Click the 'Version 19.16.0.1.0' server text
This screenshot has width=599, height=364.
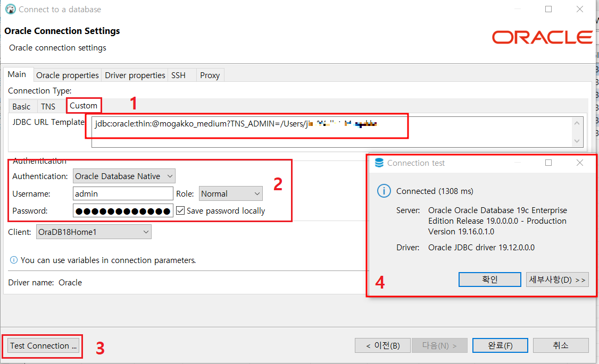(461, 232)
